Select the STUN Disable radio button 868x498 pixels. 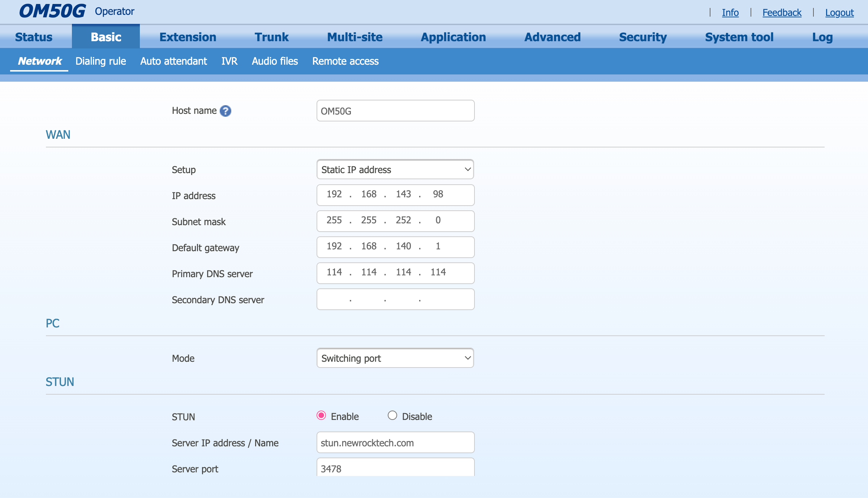[392, 416]
